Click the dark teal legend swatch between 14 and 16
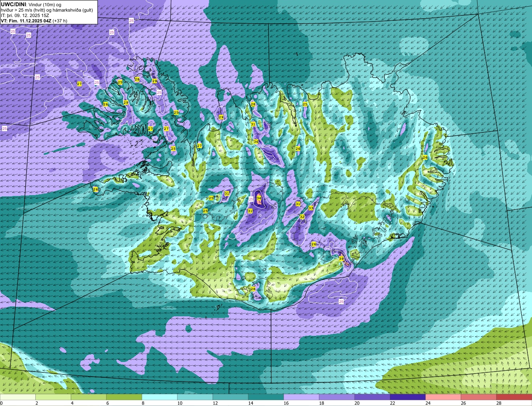Viewport: 532px width, 406px height. point(266,397)
